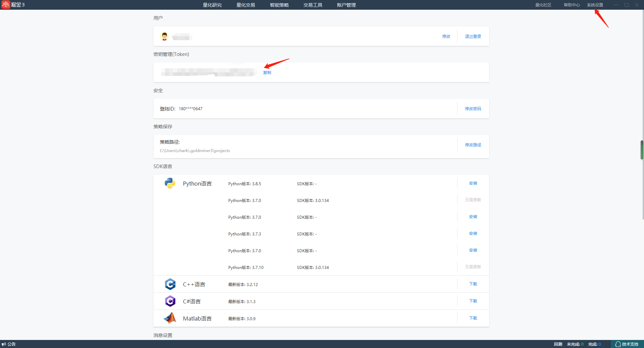Open the 帮助中心 menu item
The width and height of the screenshot is (644, 348).
click(572, 5)
